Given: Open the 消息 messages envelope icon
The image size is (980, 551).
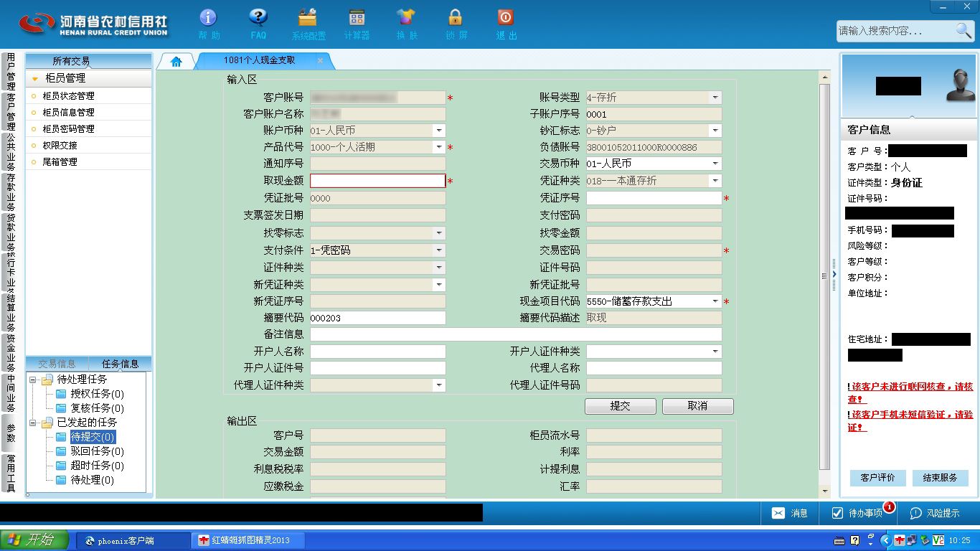Looking at the screenshot, I should coord(778,513).
